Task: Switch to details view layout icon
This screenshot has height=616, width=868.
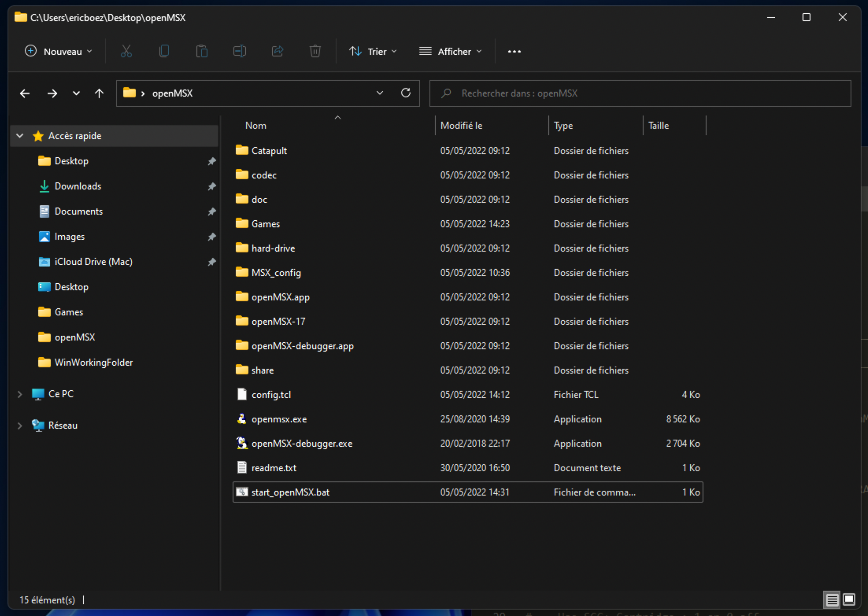Action: coord(831,600)
